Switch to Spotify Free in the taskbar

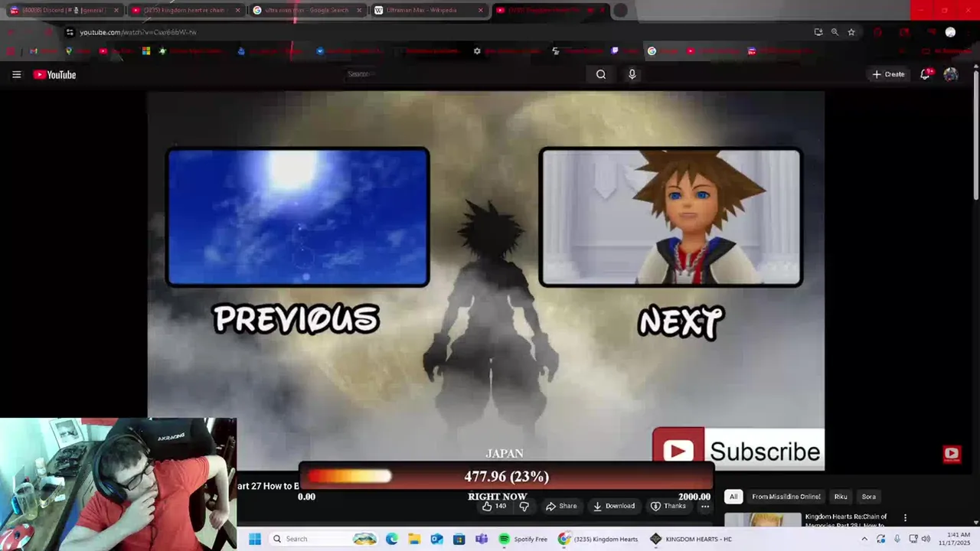coord(524,539)
